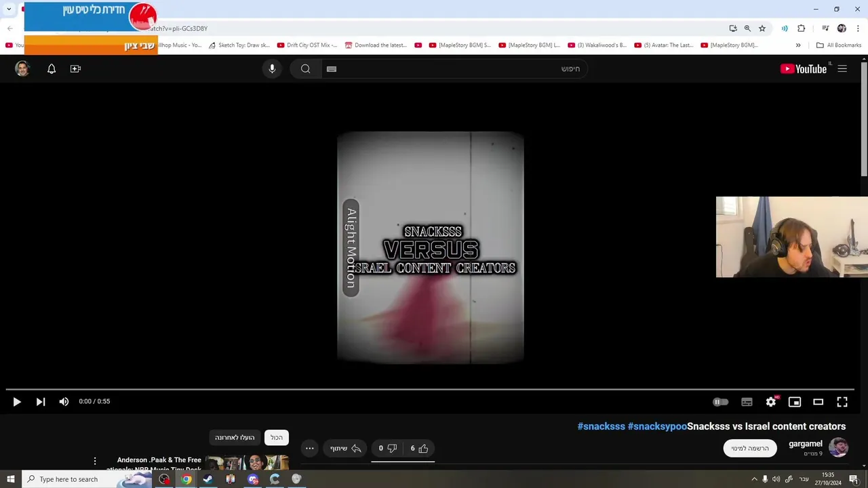The image size is (868, 488).
Task: Switch input language עבר in the tray
Action: coord(804,479)
